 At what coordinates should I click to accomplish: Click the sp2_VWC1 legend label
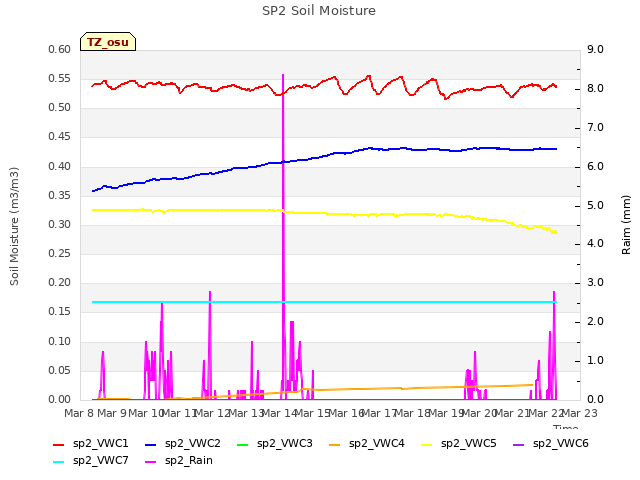[x=100, y=444]
